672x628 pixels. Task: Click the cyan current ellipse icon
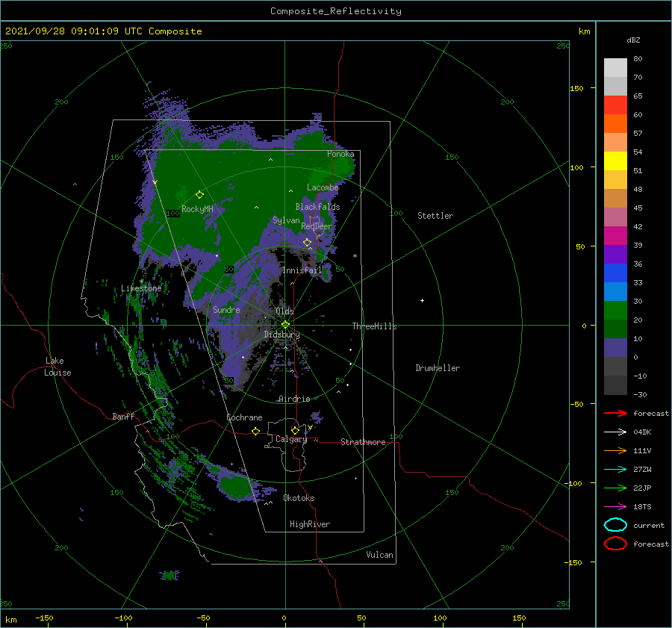[x=615, y=525]
